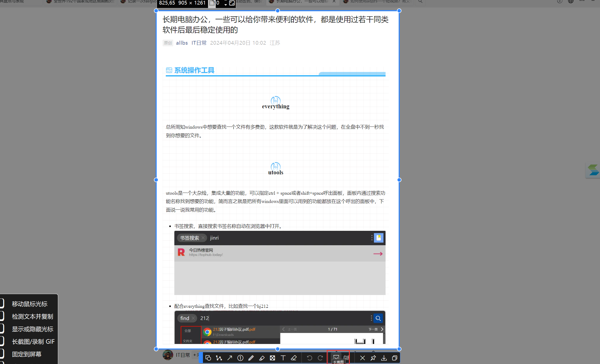Click the fullscreen selection icon
Image resolution: width=600 pixels, height=364 pixels.
[x=232, y=3]
